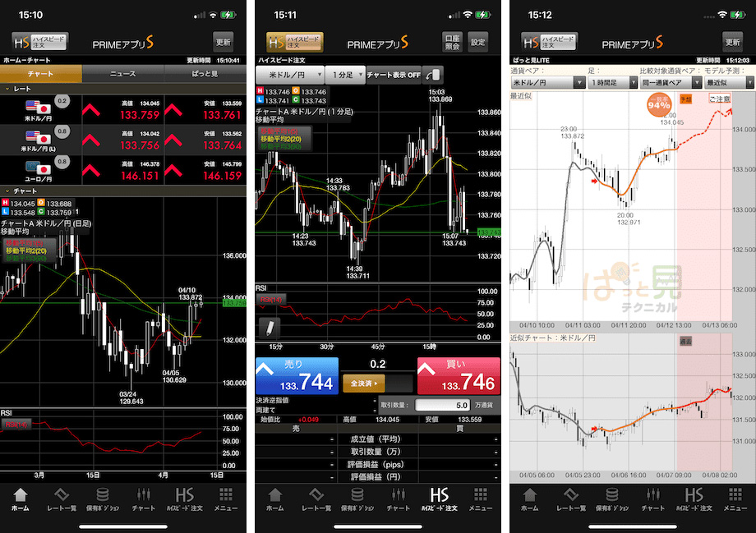Open 米ドル/円 dropdown on ハイスピード注文 screen

click(x=290, y=75)
